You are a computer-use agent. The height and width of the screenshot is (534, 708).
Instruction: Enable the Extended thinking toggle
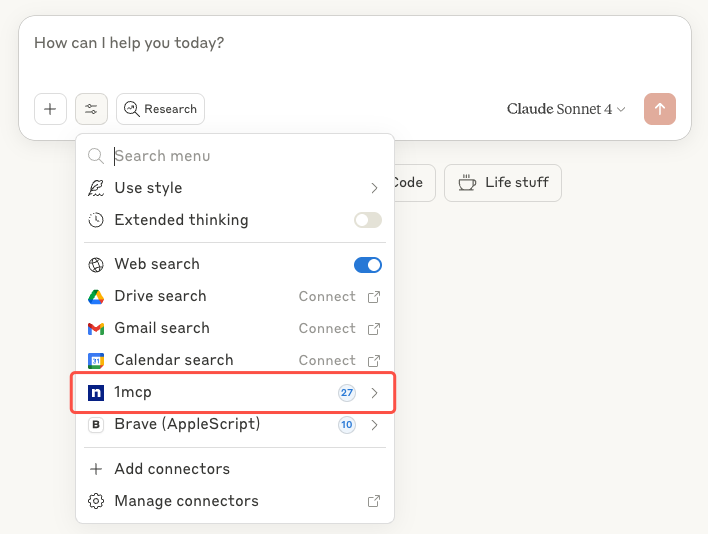click(368, 220)
